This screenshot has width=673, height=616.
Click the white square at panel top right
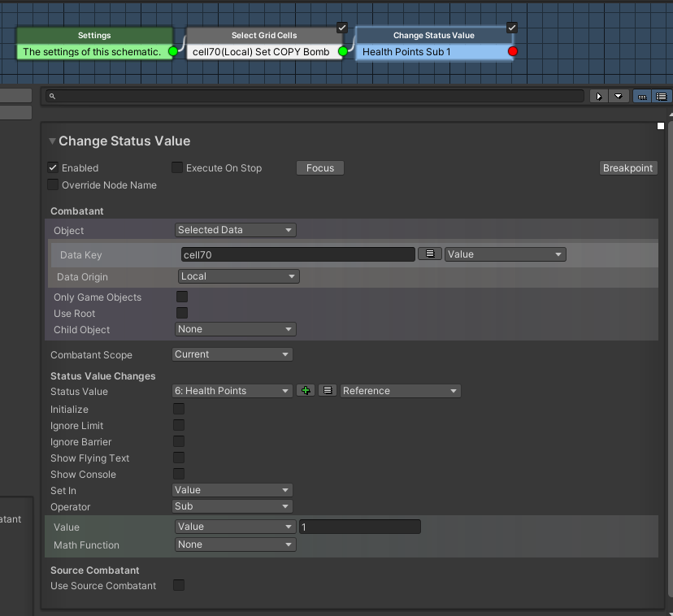pos(661,126)
